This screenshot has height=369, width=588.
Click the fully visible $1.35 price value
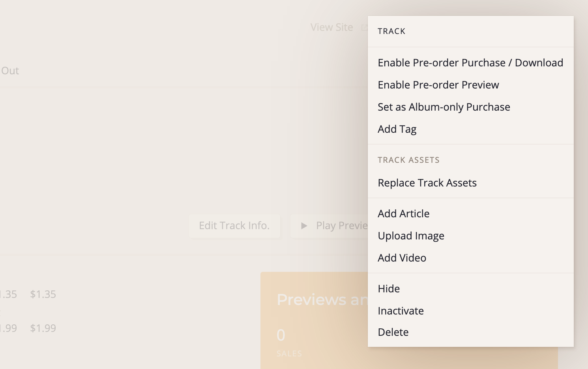coord(43,294)
